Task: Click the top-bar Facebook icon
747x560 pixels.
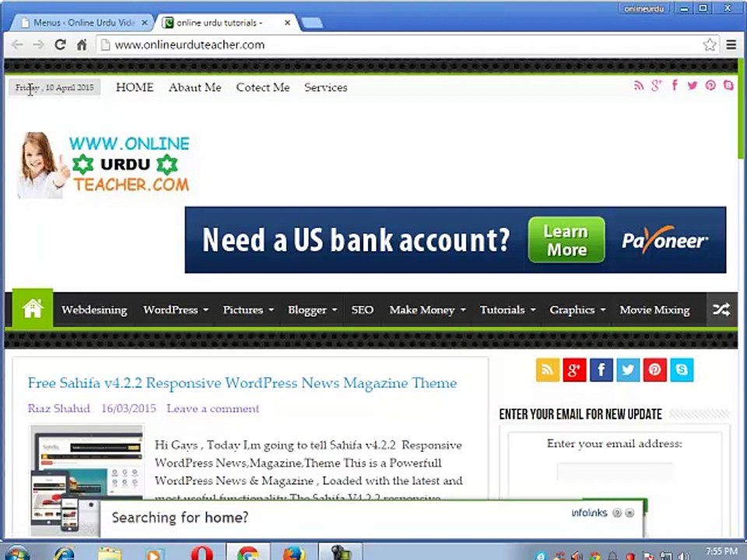Action: tap(675, 86)
